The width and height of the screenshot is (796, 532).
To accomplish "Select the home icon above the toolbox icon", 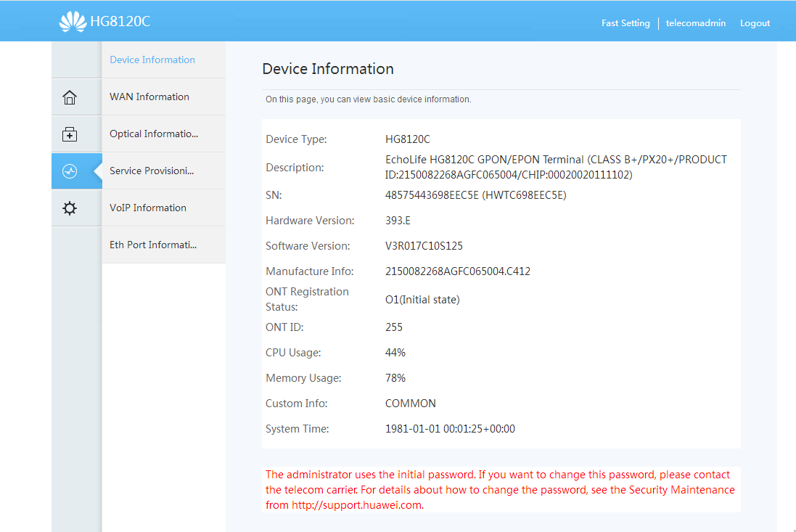I will [69, 97].
